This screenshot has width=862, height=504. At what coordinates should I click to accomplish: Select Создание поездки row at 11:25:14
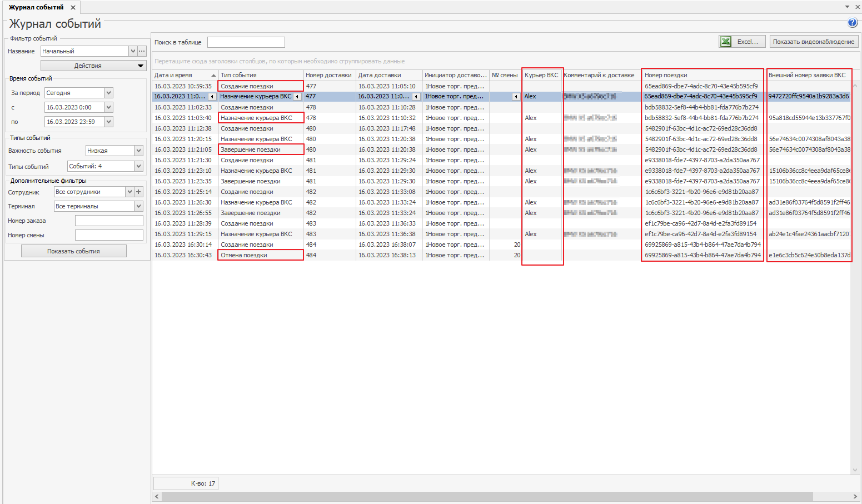[502, 192]
